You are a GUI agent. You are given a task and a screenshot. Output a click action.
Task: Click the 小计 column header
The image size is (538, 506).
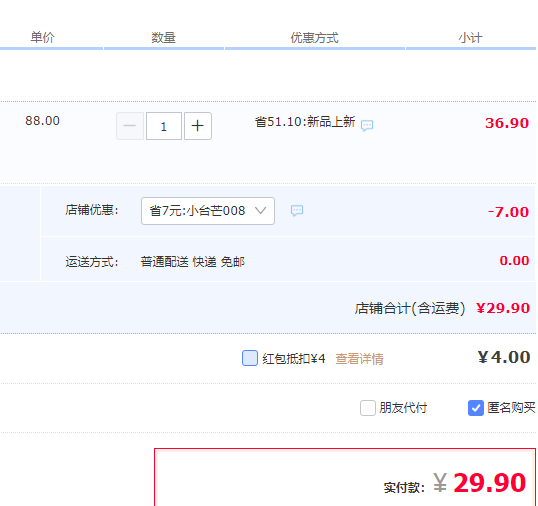[470, 38]
